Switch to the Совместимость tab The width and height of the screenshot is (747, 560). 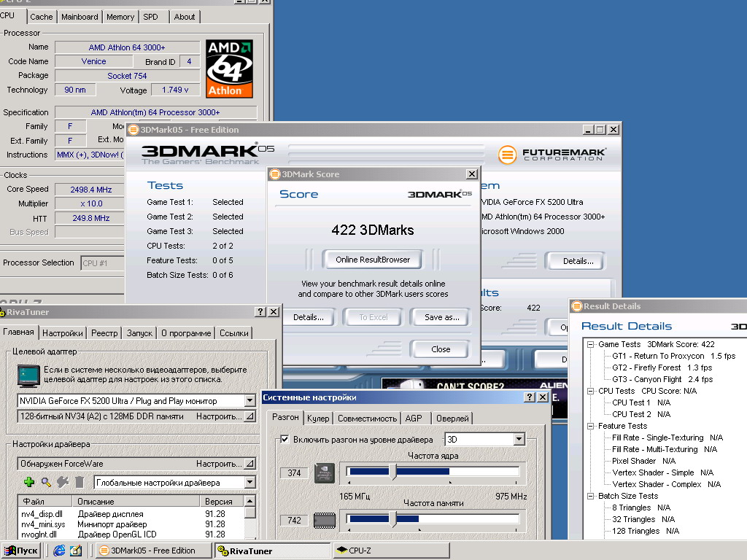(368, 418)
